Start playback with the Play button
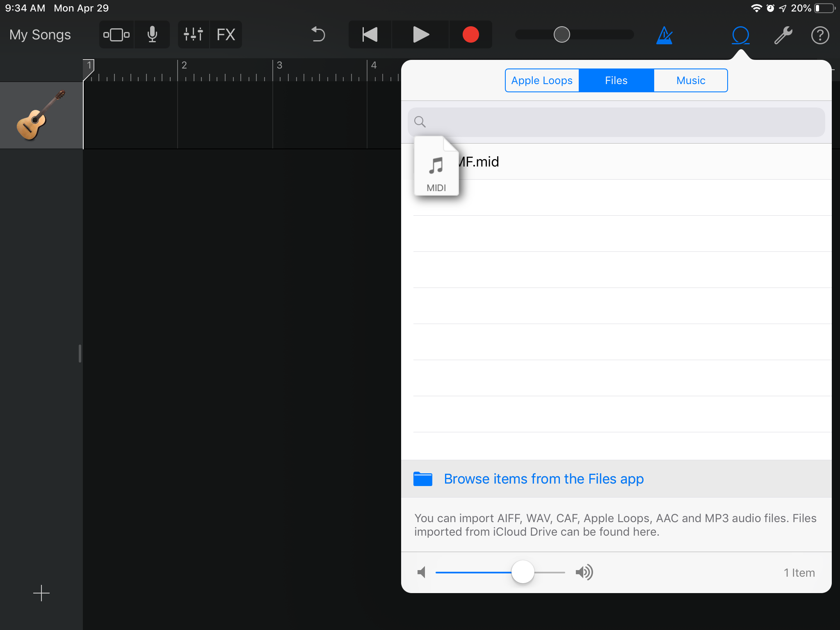This screenshot has width=840, height=630. (420, 35)
